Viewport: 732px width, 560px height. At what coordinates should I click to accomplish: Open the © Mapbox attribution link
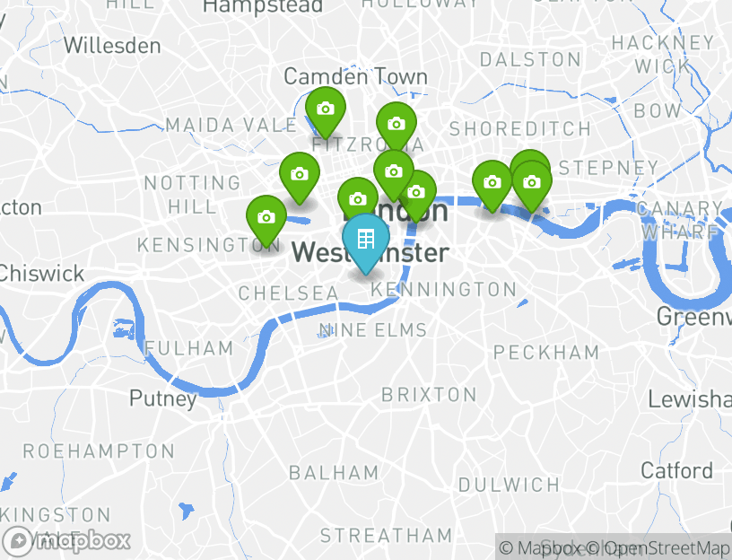click(540, 547)
